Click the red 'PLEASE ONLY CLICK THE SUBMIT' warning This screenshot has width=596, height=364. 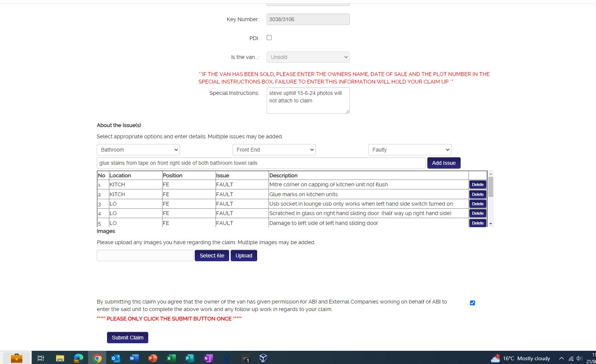click(169, 319)
